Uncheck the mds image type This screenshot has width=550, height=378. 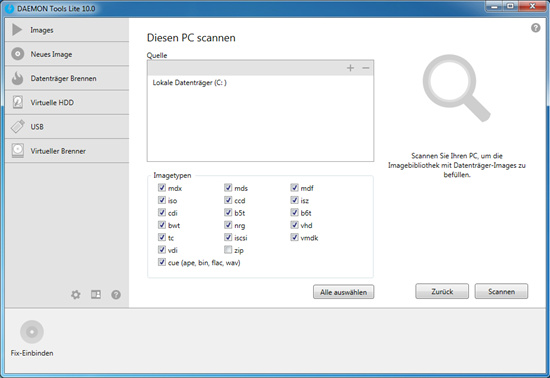point(228,188)
